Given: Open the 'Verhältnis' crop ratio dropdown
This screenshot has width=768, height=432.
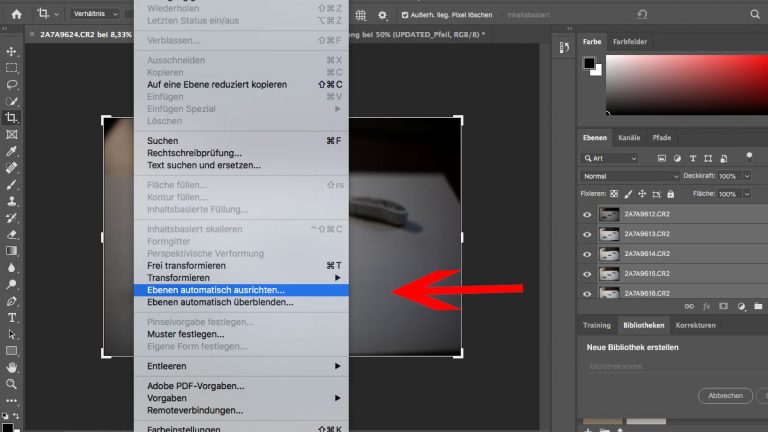Looking at the screenshot, I should (95, 15).
